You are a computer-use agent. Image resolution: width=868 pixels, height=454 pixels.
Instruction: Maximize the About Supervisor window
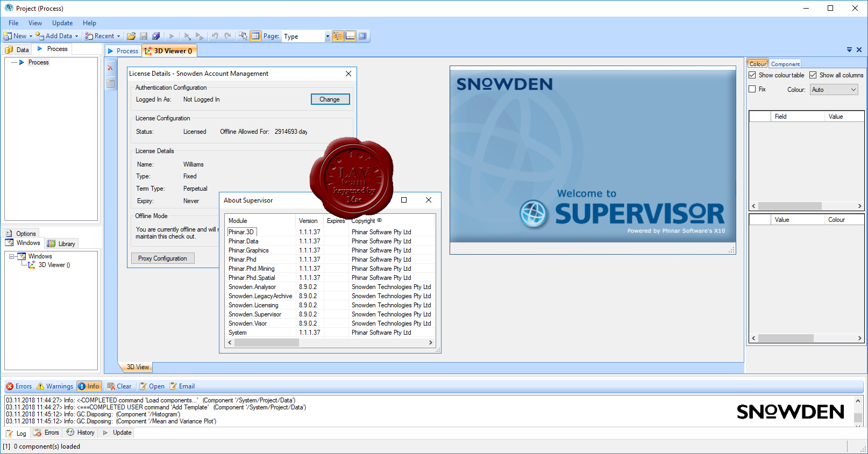point(404,200)
